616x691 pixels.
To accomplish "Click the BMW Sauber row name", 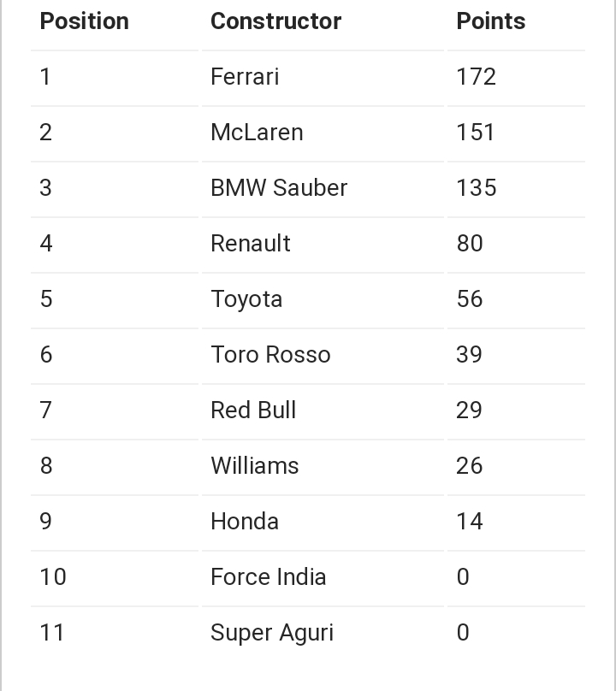I will (x=279, y=188).
